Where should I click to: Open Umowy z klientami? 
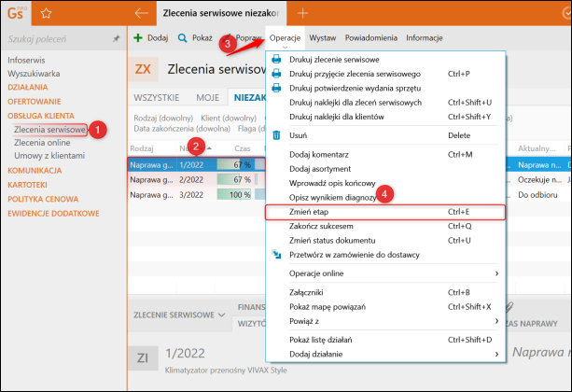(49, 156)
